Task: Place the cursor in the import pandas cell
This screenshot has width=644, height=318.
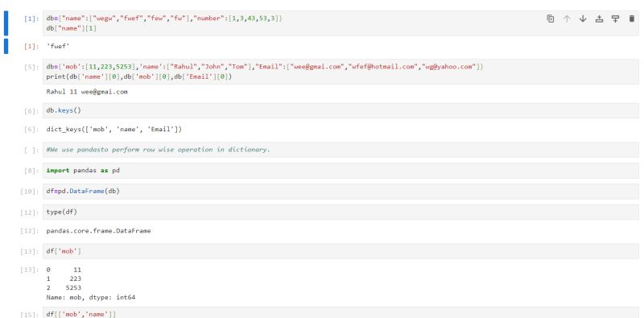Action: coord(341,170)
